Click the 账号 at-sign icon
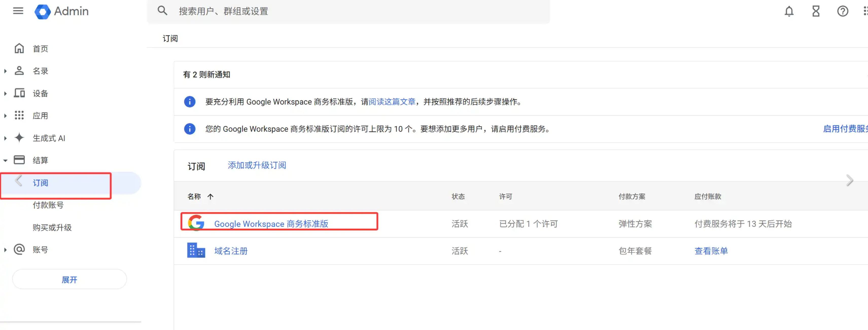This screenshot has width=868, height=330. (19, 249)
